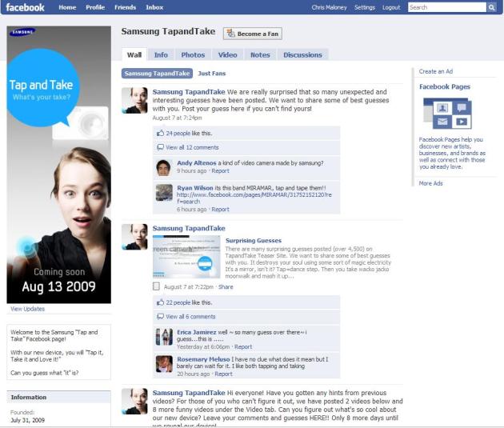Open the MIRAMAR facebook page URL
This screenshot has width=504, height=428.
pyautogui.click(x=254, y=198)
